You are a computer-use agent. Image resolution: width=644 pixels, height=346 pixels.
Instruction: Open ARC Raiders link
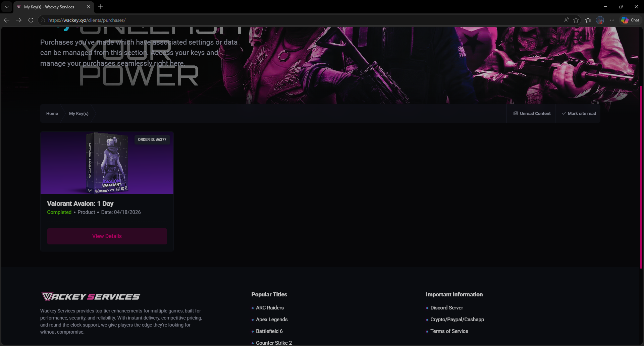click(x=270, y=308)
